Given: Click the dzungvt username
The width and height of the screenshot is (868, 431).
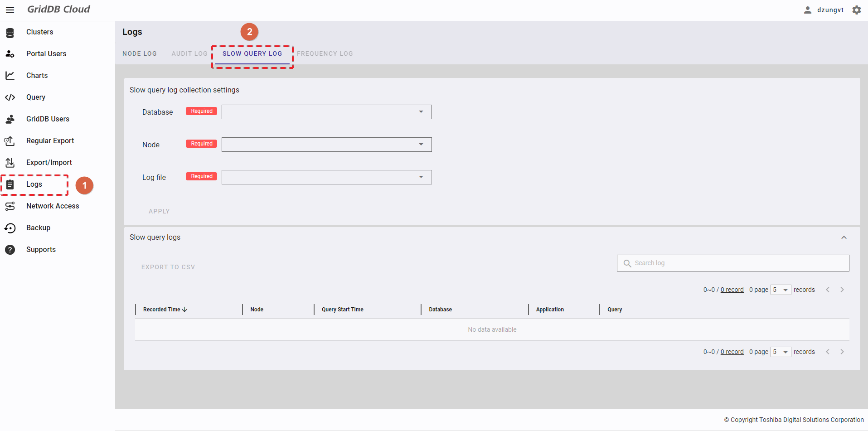Looking at the screenshot, I should tap(830, 10).
